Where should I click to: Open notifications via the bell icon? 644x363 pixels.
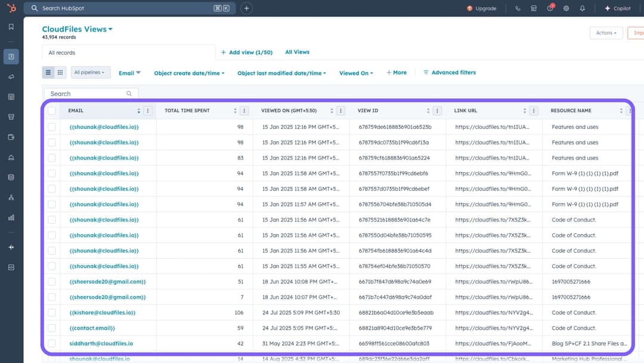coord(581,8)
